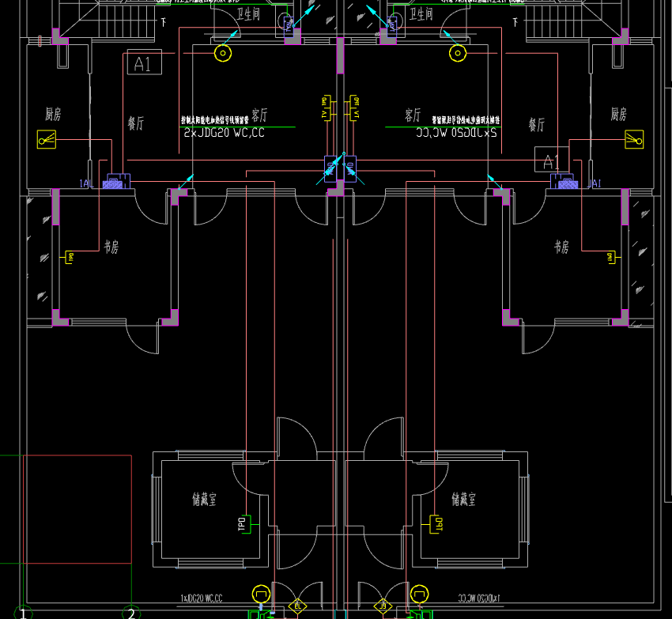Viewport: 672px width, 619px height.
Task: Select the mirrored blue 1AL label
Action: click(595, 184)
